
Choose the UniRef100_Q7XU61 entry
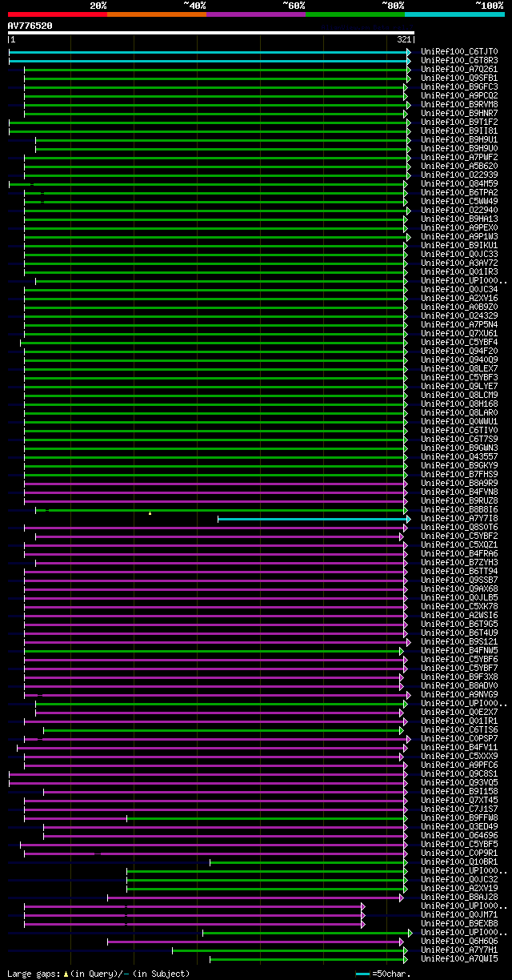pyautogui.click(x=459, y=334)
